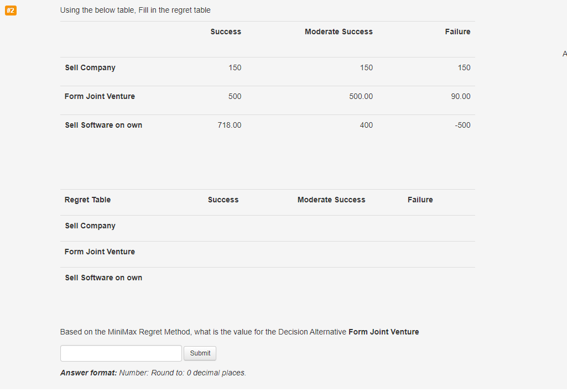Click the value 500 under Success
The image size is (567, 392).
(235, 96)
